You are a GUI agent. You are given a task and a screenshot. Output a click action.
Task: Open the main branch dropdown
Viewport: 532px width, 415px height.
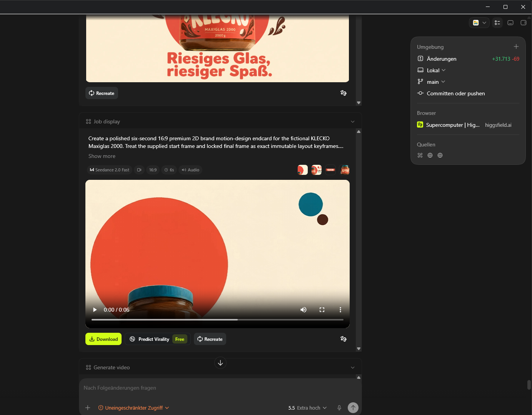click(x=432, y=82)
